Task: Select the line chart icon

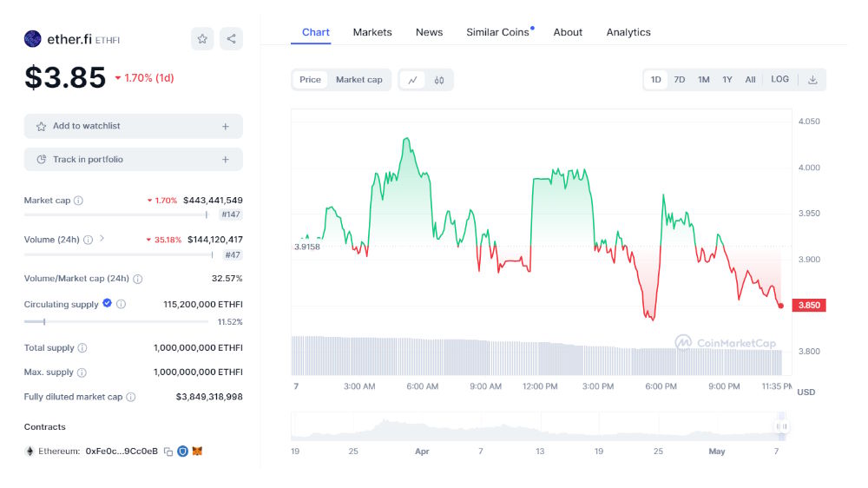Action: point(412,80)
